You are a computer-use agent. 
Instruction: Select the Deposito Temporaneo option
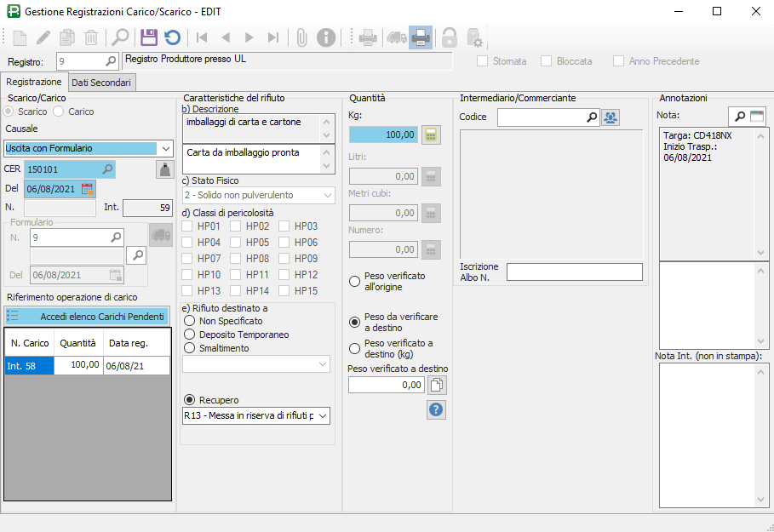pos(190,335)
